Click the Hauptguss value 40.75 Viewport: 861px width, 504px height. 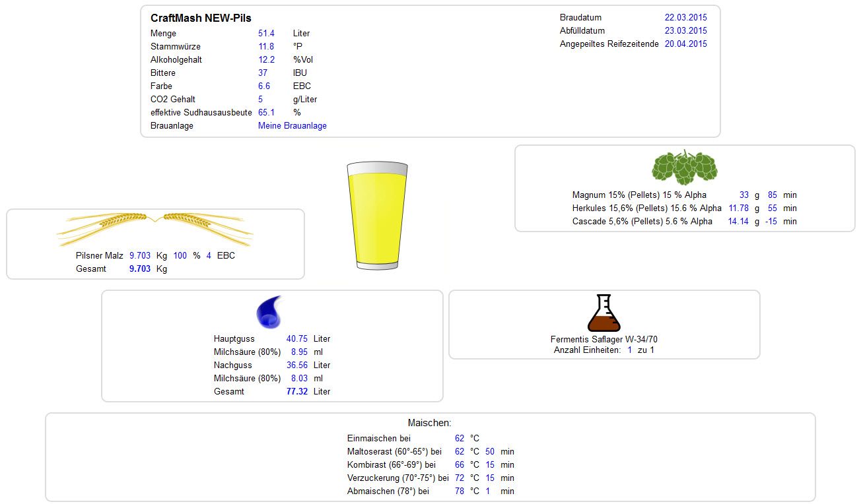point(297,339)
